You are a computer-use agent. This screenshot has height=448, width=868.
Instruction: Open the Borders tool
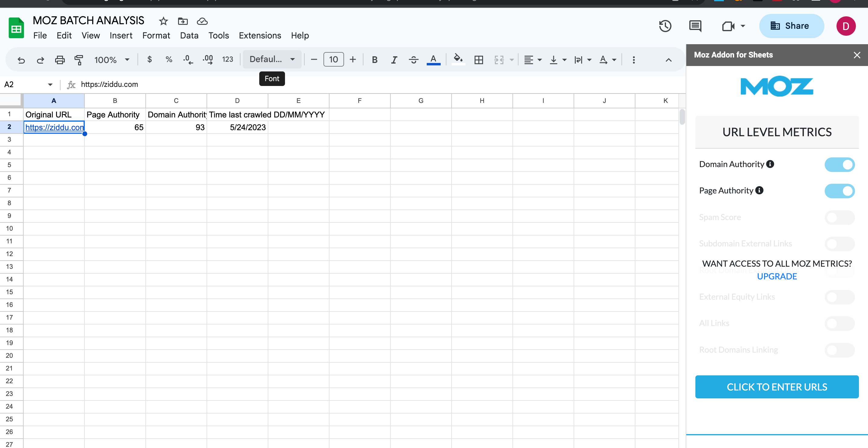coord(478,60)
